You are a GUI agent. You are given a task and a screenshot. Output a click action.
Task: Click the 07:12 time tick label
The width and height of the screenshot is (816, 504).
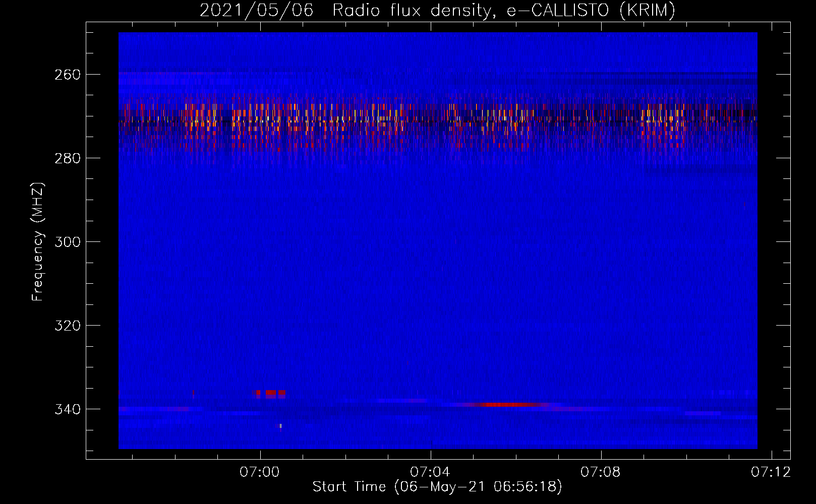point(771,472)
